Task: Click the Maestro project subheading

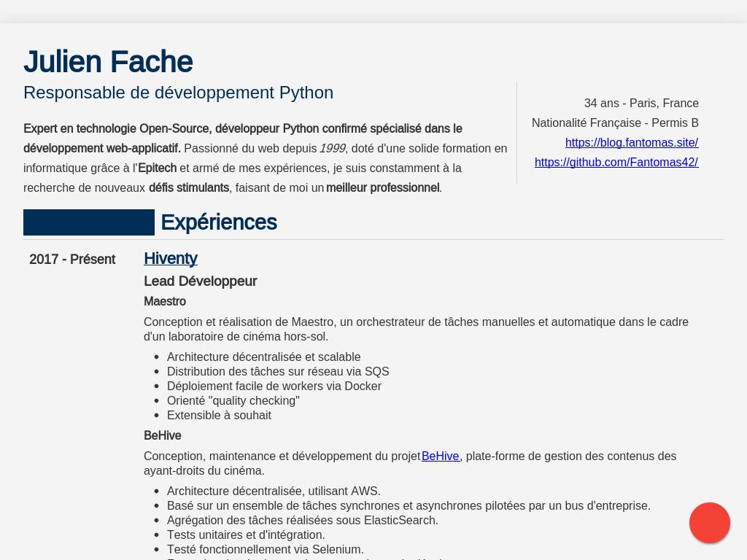Action: pos(165,301)
